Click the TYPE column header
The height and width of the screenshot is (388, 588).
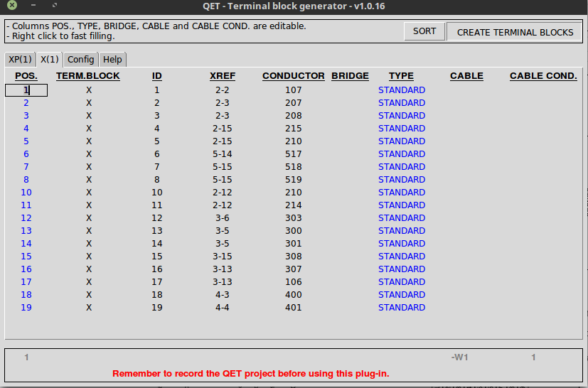coord(401,76)
